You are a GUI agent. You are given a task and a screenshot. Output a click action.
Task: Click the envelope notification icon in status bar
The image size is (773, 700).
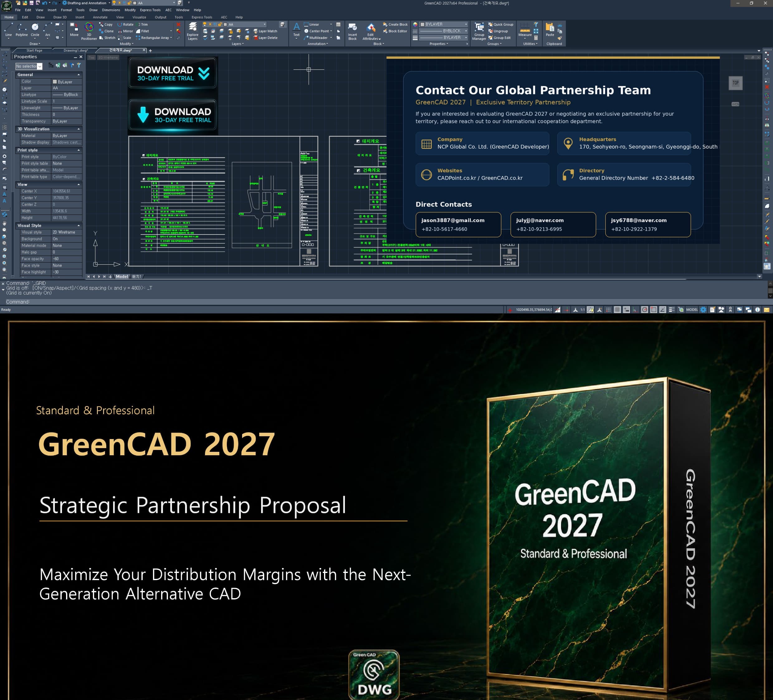(x=767, y=310)
